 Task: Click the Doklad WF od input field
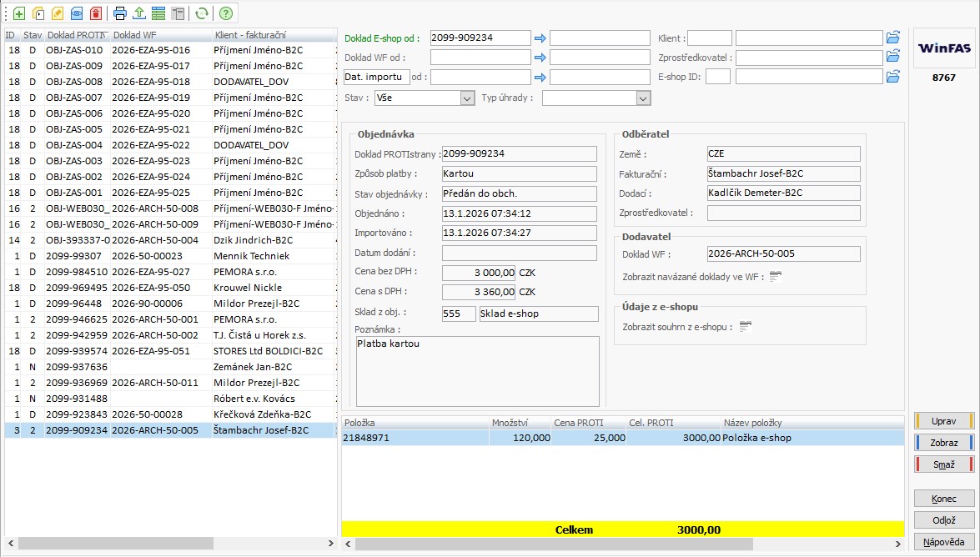point(480,58)
